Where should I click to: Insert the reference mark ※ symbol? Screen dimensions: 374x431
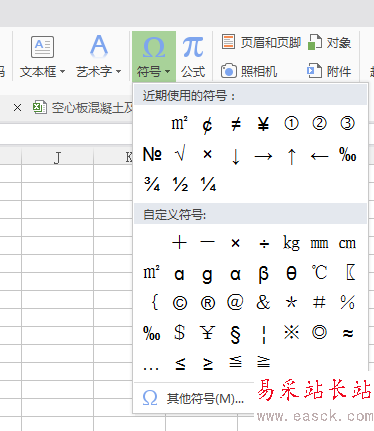[x=291, y=332]
